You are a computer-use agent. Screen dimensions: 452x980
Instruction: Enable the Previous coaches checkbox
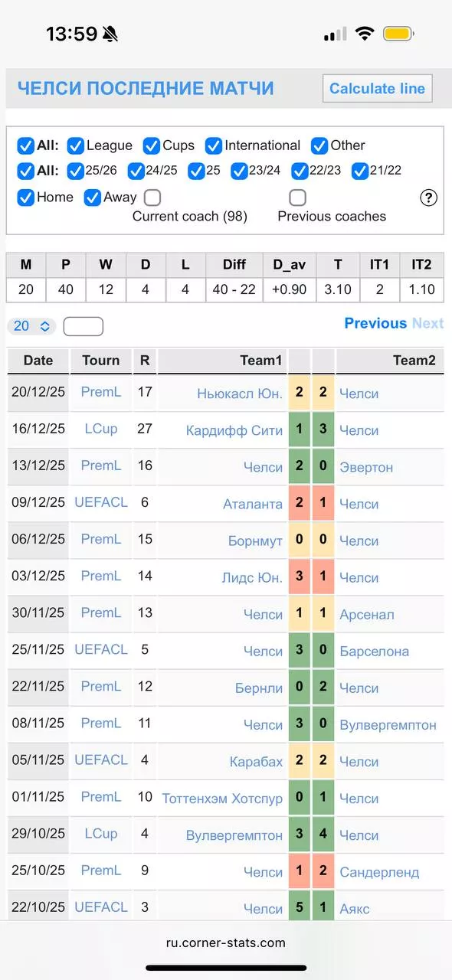(297, 198)
